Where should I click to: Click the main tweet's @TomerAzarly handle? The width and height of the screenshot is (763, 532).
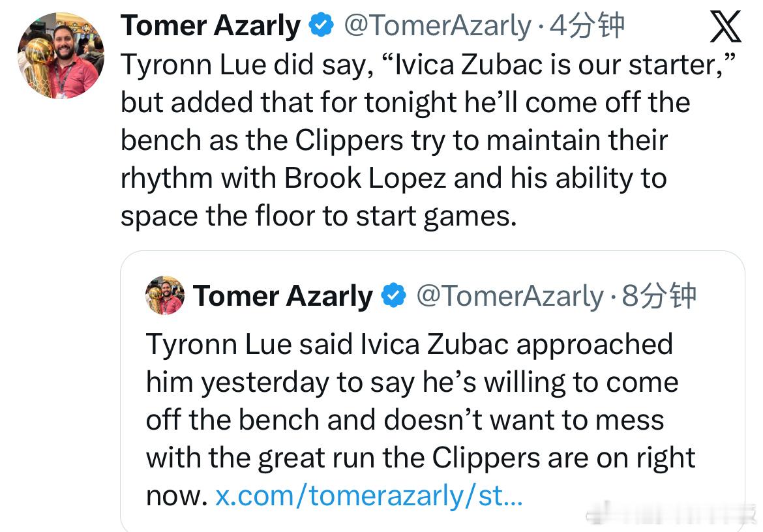pyautogui.click(x=437, y=26)
